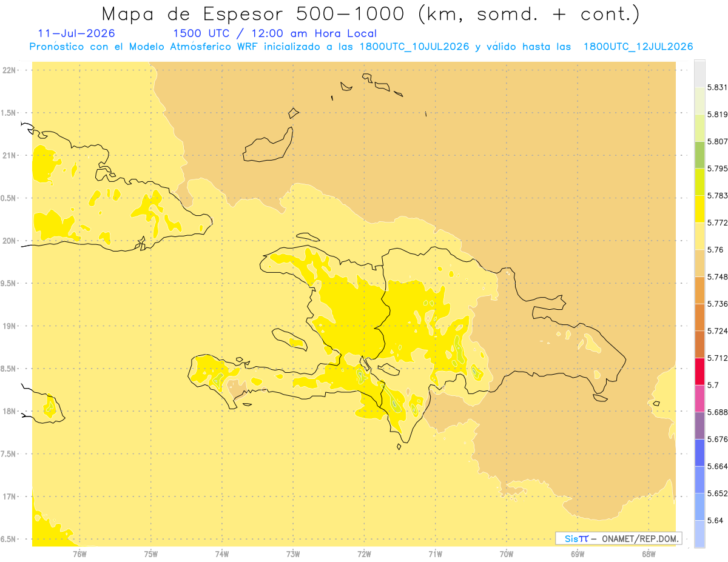Click the blue swatch between 5.676 and 5.664

pos(699,452)
